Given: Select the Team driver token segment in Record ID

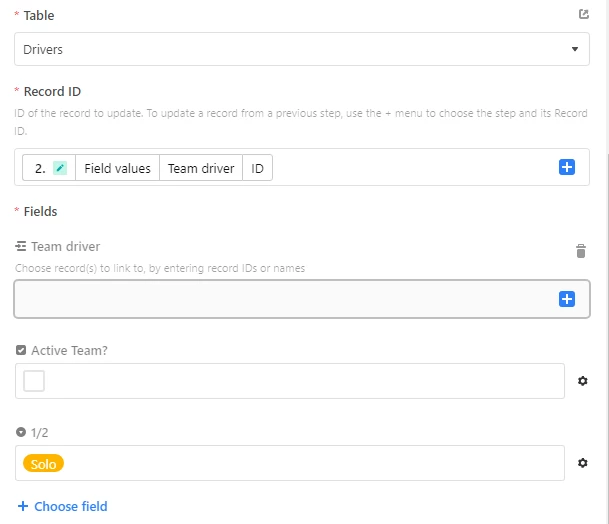Looking at the screenshot, I should 201,168.
